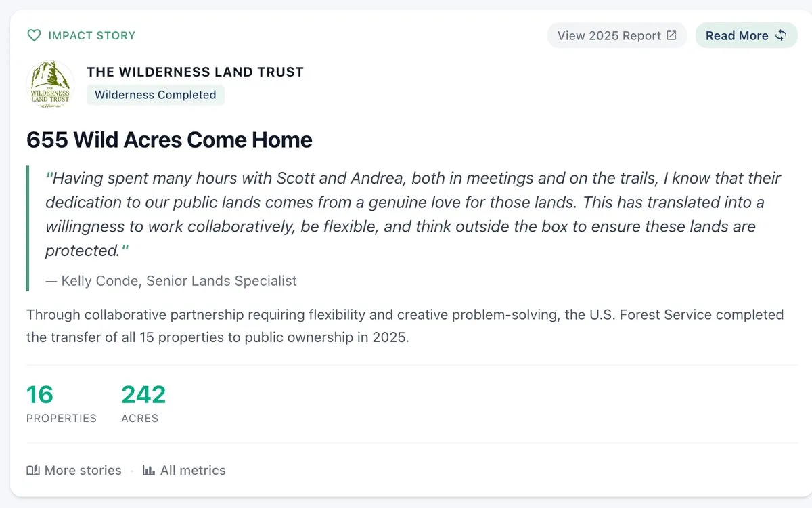
Task: Click the open book icon by More stories
Action: click(x=33, y=470)
